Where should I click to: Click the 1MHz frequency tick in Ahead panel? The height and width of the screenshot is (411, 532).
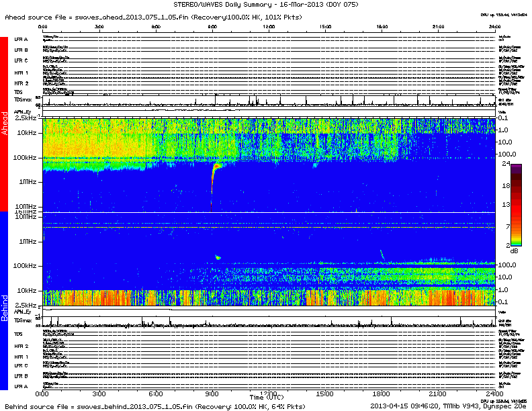[x=29, y=182]
